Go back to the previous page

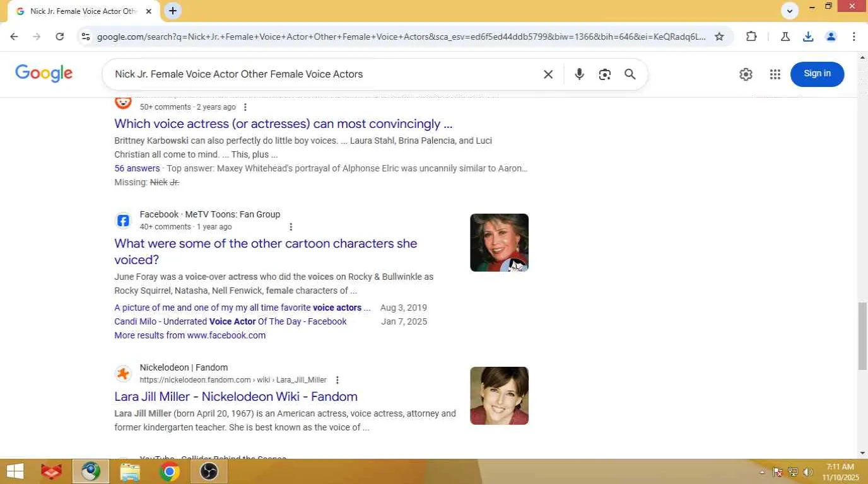(14, 37)
